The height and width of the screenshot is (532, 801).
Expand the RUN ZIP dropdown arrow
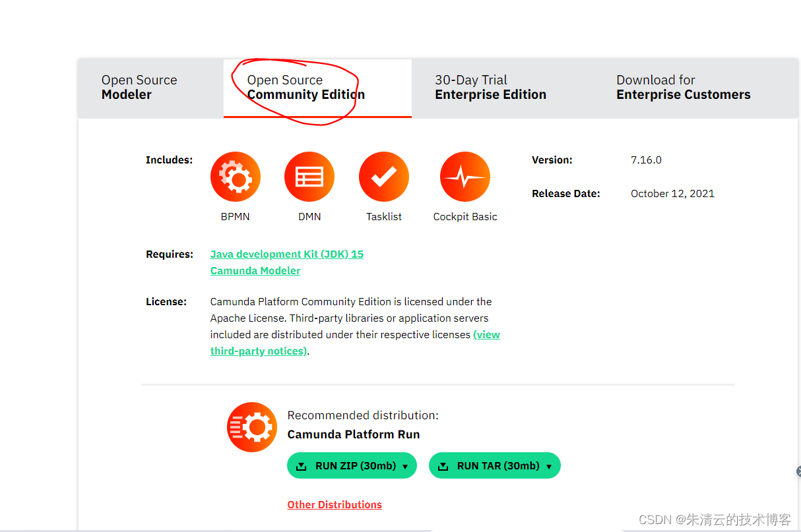pyautogui.click(x=405, y=466)
